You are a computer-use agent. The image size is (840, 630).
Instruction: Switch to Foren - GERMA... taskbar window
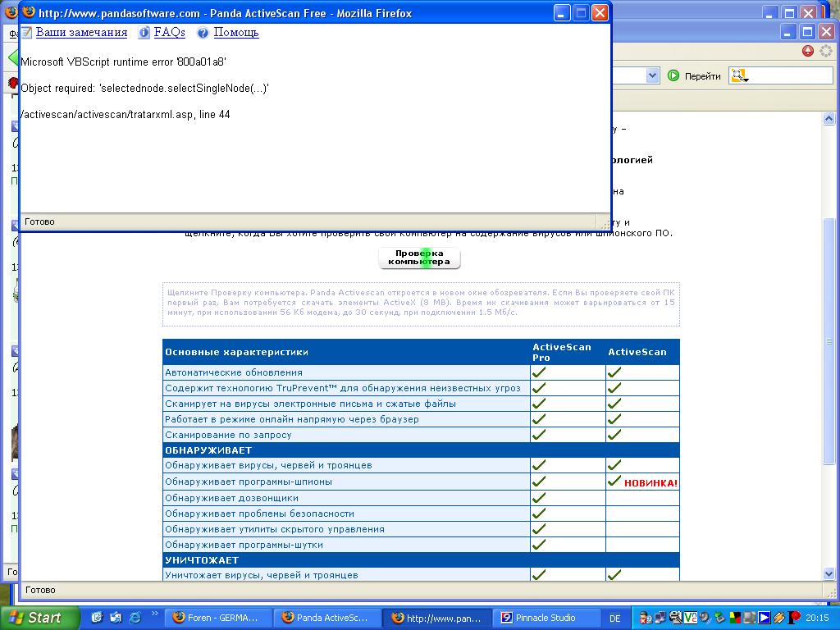click(x=218, y=618)
